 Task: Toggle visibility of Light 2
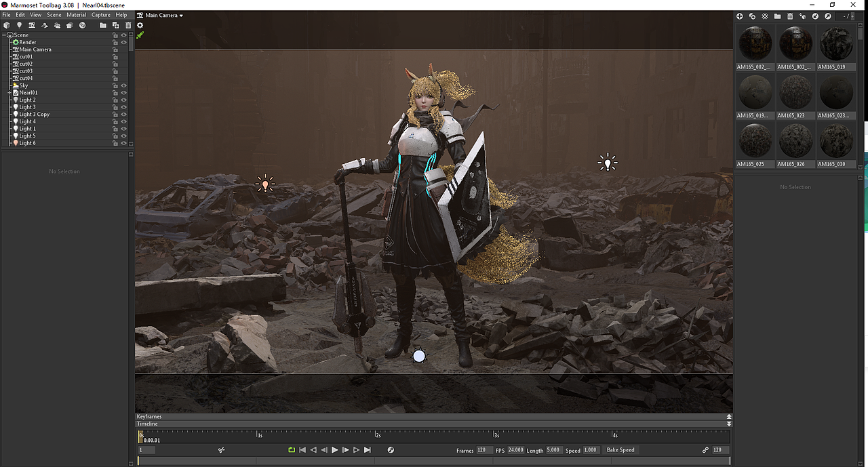click(x=124, y=100)
